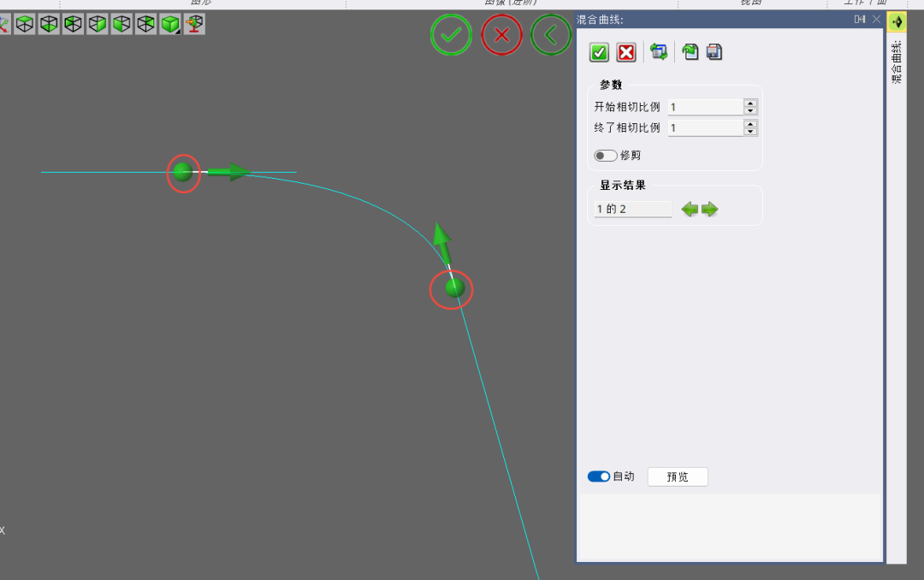Click the green back arrow circle
924x580 pixels.
[x=552, y=35]
